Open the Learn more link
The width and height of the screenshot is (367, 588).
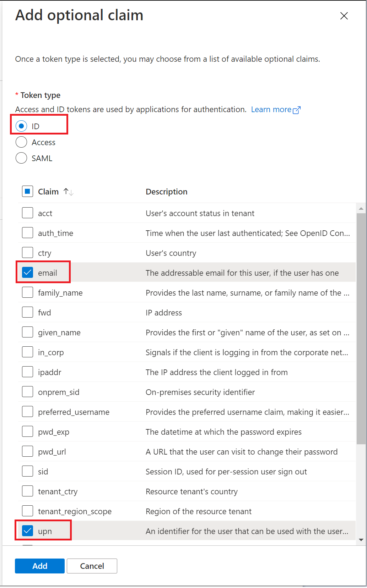[271, 110]
